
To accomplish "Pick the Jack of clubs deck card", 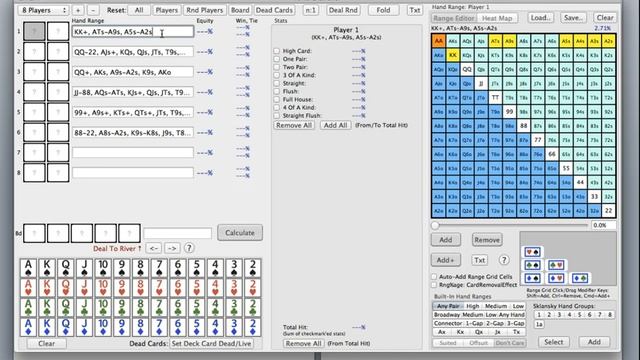I will [x=84, y=307].
